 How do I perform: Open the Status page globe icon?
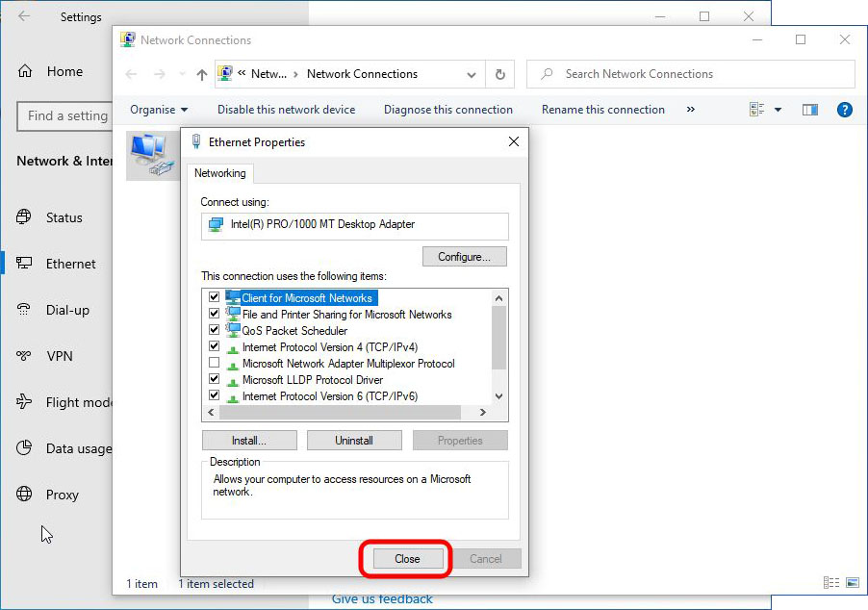pyautogui.click(x=25, y=217)
